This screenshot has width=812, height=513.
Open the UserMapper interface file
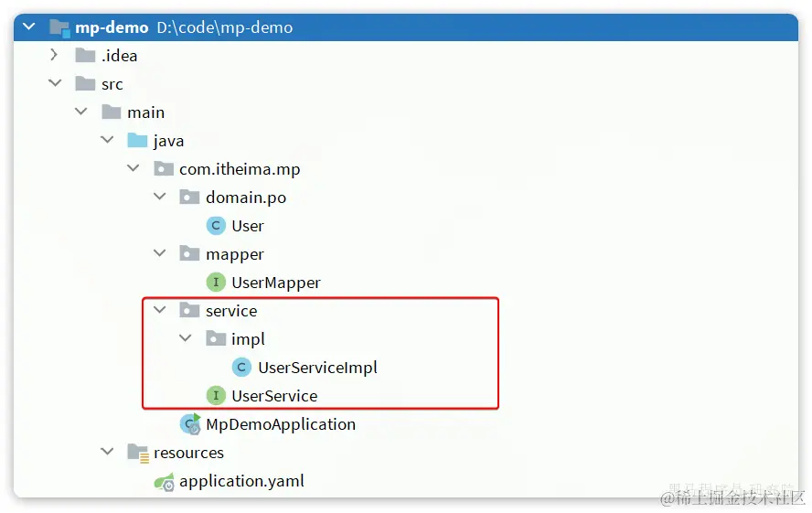[x=276, y=283]
